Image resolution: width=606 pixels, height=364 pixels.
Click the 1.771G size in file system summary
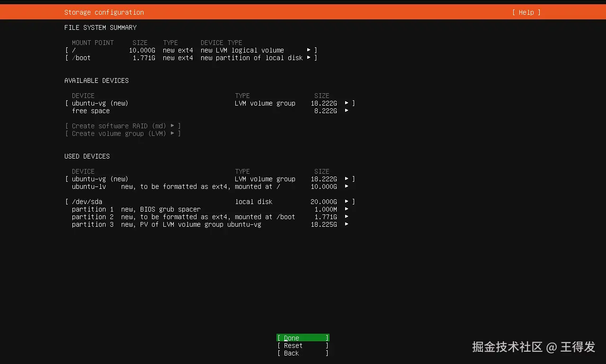point(144,58)
